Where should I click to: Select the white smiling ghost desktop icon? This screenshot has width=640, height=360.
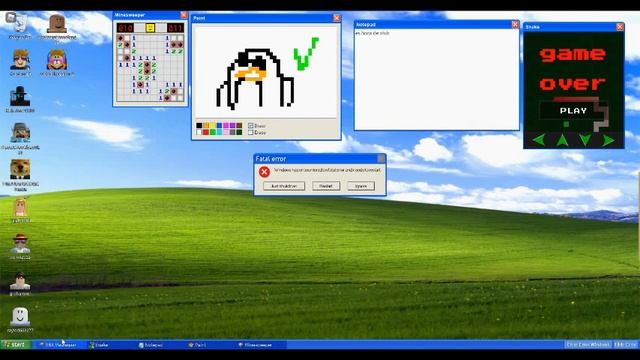20,320
